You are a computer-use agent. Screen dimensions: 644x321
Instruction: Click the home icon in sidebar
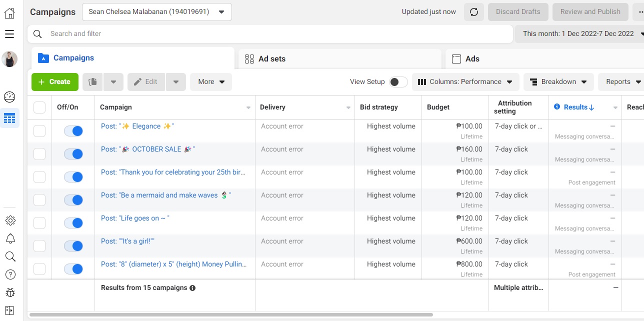point(9,13)
